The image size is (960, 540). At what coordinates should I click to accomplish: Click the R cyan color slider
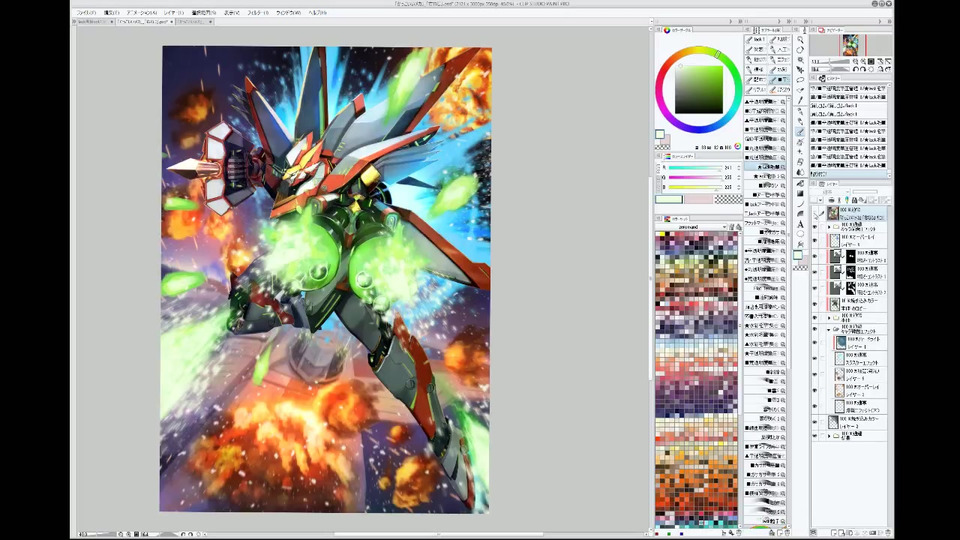(x=696, y=167)
